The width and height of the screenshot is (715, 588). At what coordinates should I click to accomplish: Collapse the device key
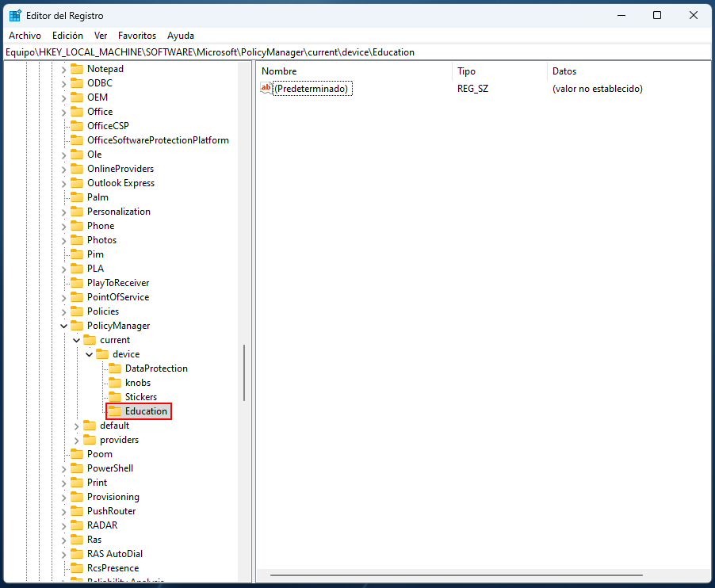[x=90, y=354]
